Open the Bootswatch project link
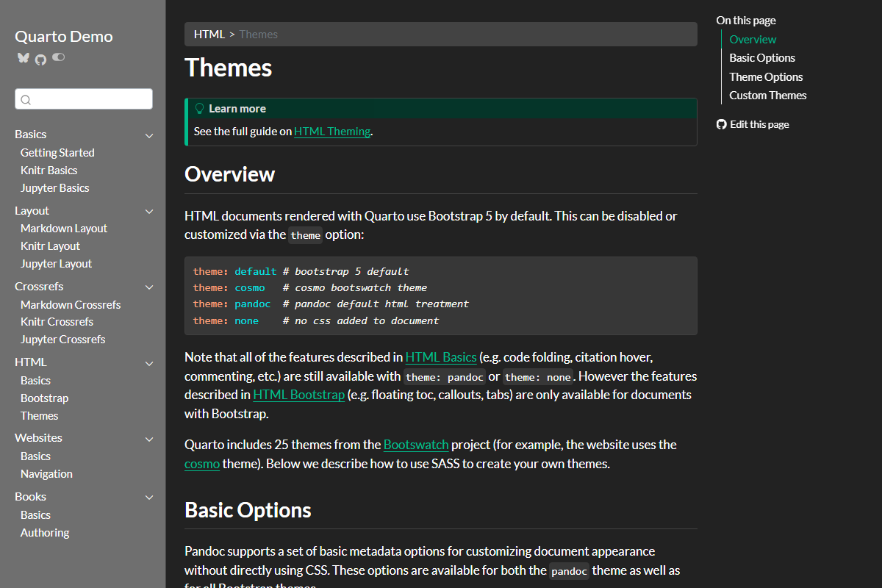Screen dimensions: 882x588 tap(416, 444)
